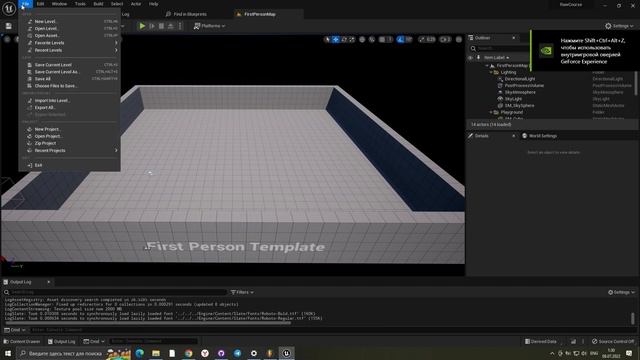Activate the Translate gizmo tool

point(336,40)
